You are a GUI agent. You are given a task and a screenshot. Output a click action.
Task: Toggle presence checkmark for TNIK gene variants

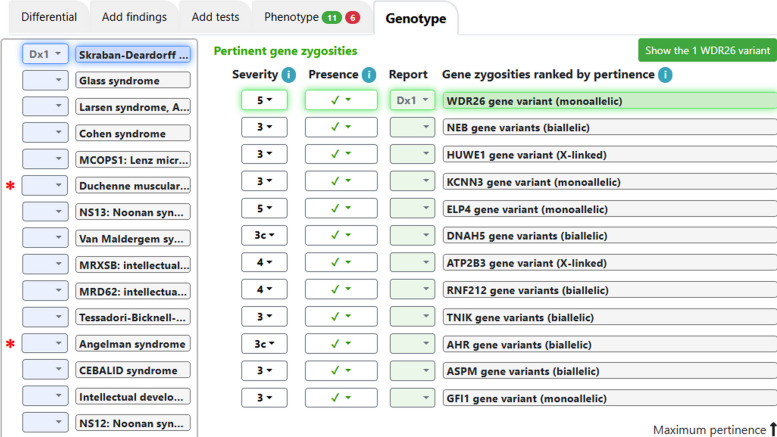point(341,317)
